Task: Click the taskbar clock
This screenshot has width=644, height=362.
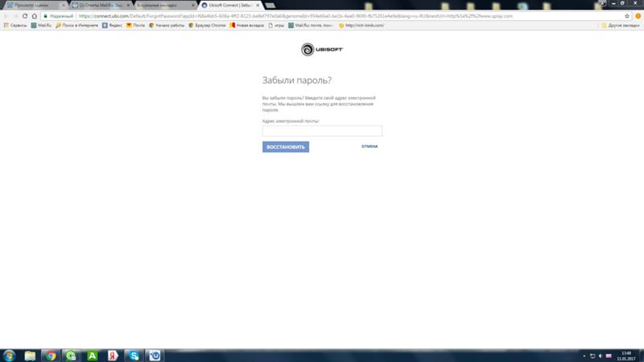Action: (x=626, y=356)
